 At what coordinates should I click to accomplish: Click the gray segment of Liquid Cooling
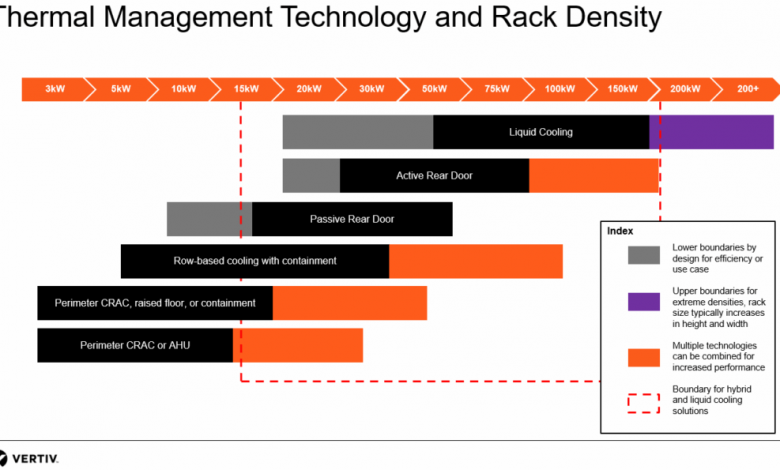pyautogui.click(x=358, y=132)
